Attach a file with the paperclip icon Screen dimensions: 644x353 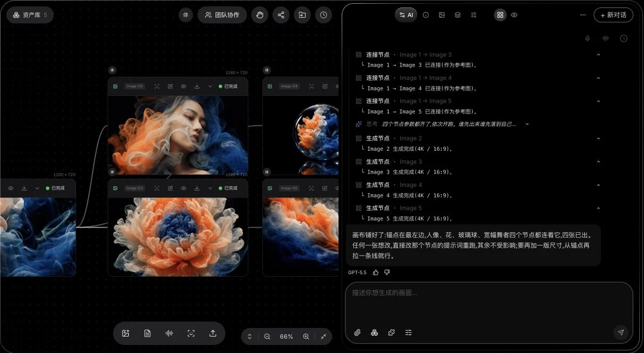pyautogui.click(x=358, y=332)
